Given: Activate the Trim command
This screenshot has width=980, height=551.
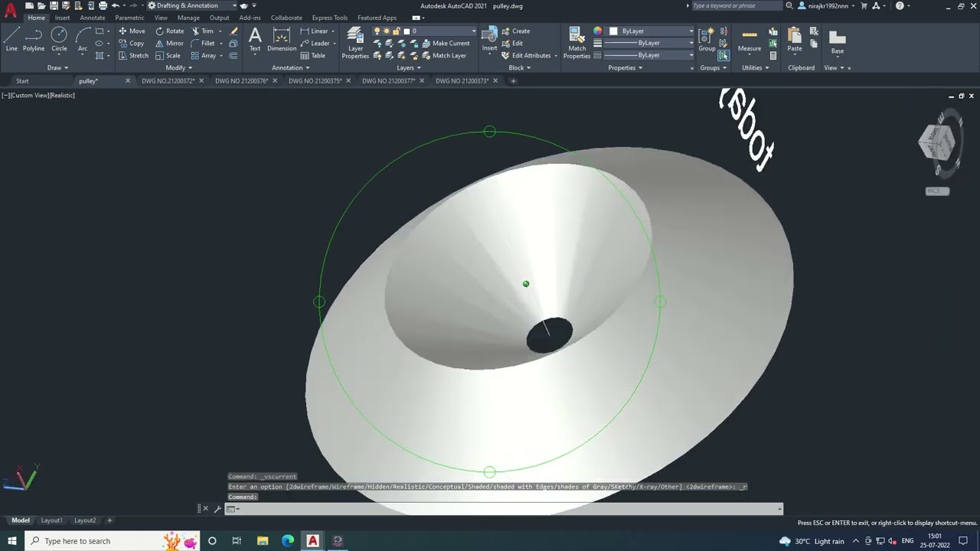Looking at the screenshot, I should [x=202, y=31].
